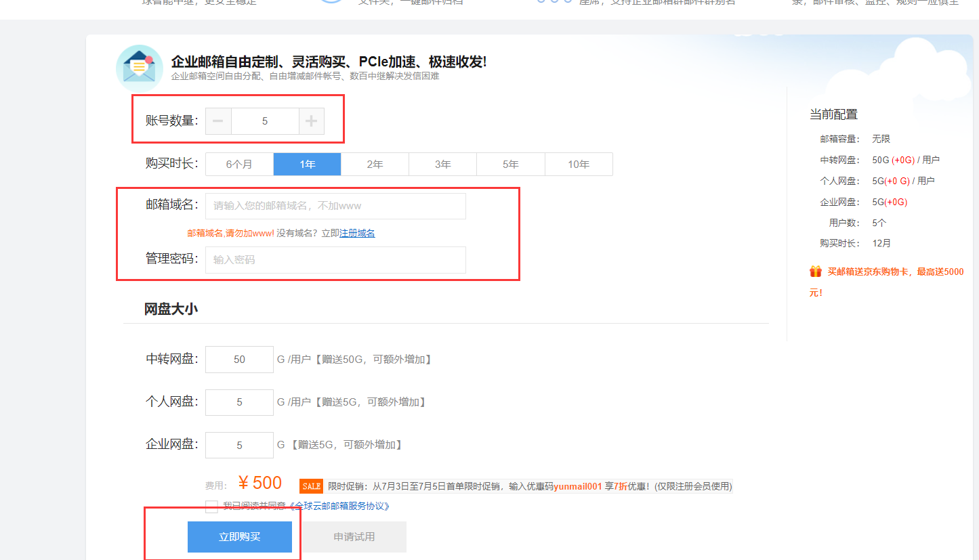979x560 pixels.
Task: Pick the 10年 duration option
Action: click(579, 165)
